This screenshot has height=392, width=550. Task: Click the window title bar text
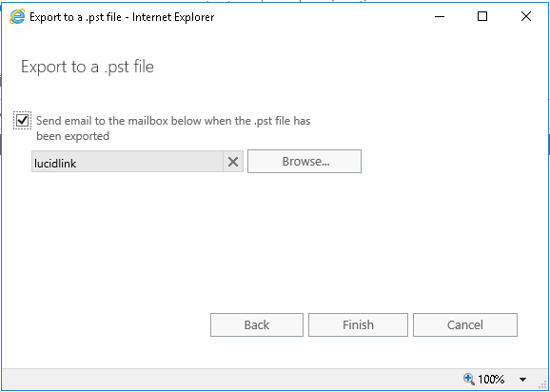122,17
